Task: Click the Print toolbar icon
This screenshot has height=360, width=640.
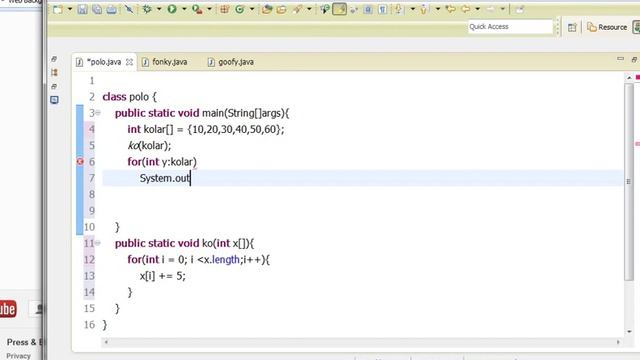Action: [x=111, y=9]
